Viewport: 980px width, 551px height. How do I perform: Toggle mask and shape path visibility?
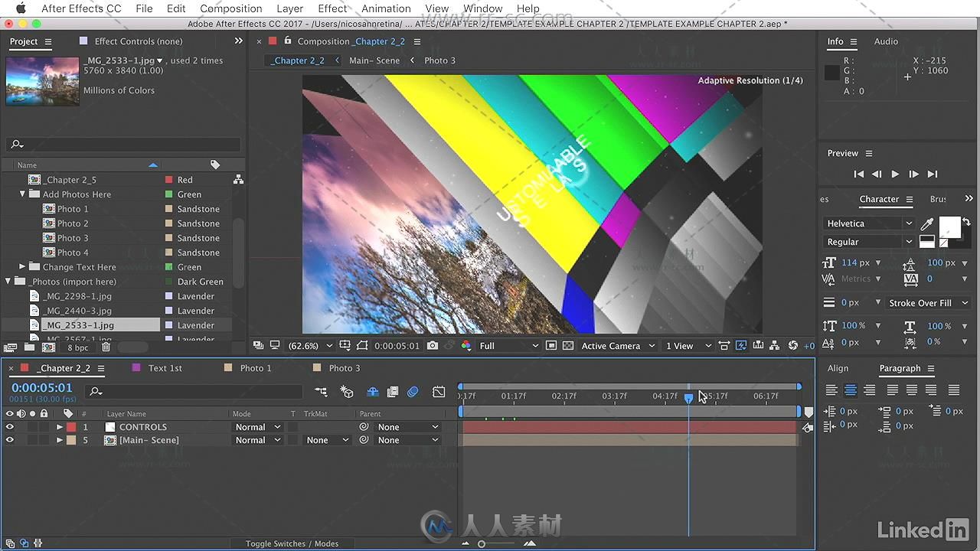tap(362, 346)
